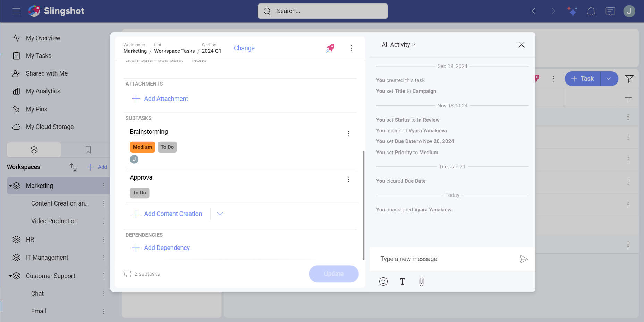
Task: Select the Chat list
Action: click(37, 294)
